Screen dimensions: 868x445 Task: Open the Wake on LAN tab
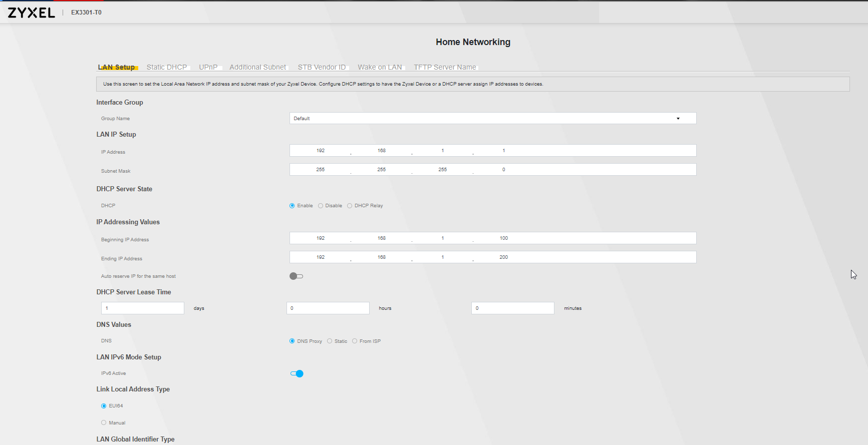[380, 67]
